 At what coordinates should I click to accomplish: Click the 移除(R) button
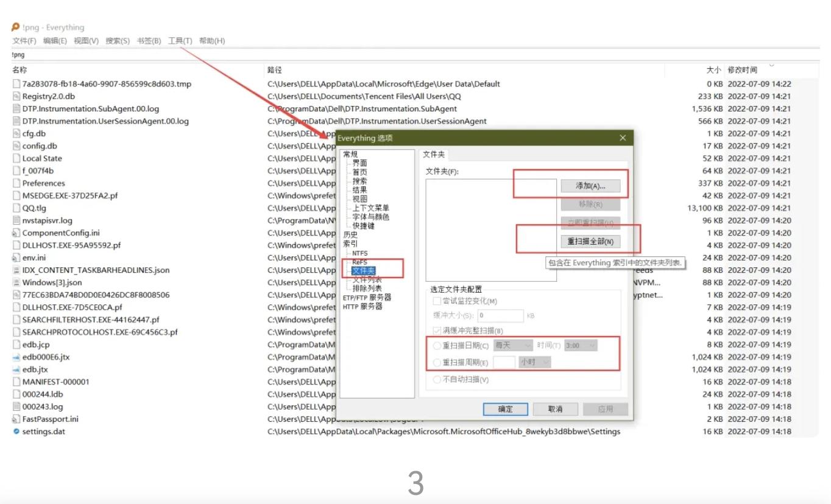pyautogui.click(x=590, y=205)
